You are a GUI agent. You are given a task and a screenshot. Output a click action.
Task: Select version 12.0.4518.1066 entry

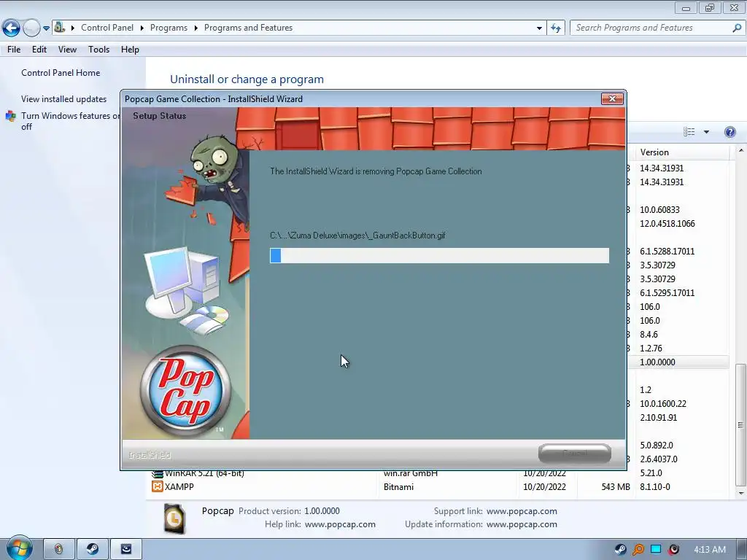click(x=667, y=223)
